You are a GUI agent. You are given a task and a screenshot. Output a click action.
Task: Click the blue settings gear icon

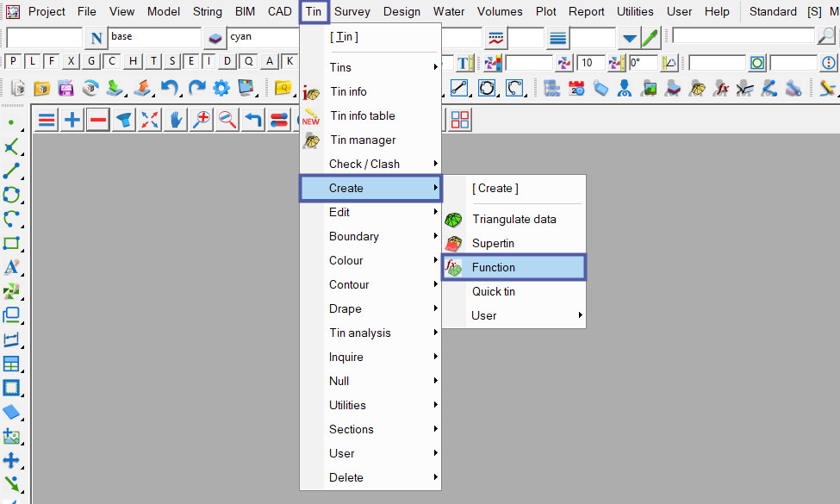(221, 88)
